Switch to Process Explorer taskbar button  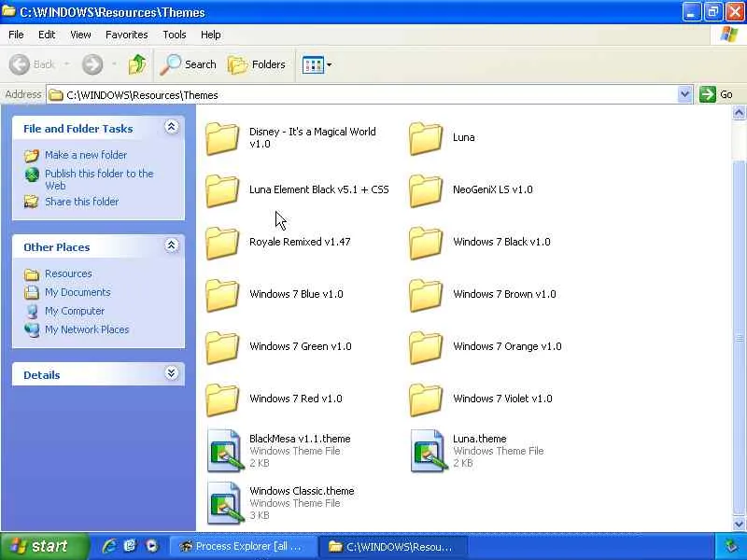coord(243,546)
